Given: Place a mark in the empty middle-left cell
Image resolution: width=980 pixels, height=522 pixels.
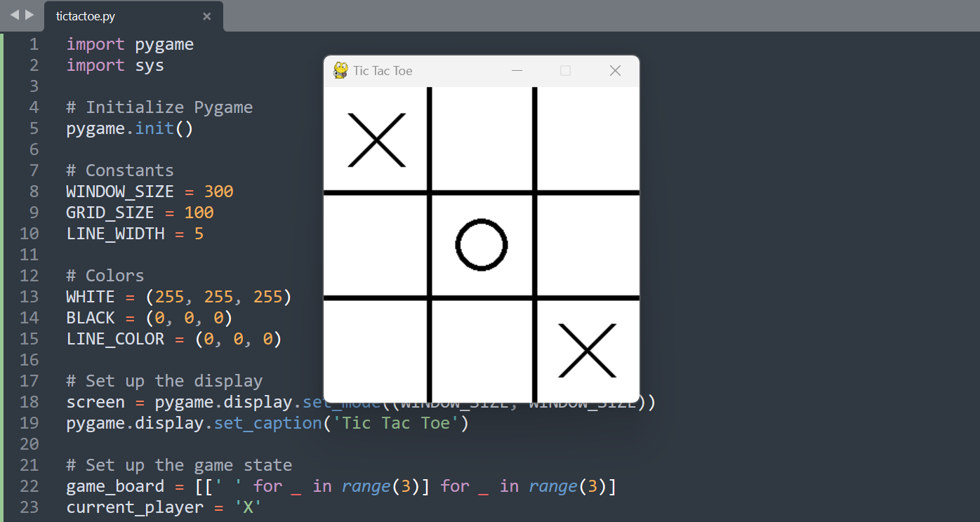Looking at the screenshot, I should point(375,245).
